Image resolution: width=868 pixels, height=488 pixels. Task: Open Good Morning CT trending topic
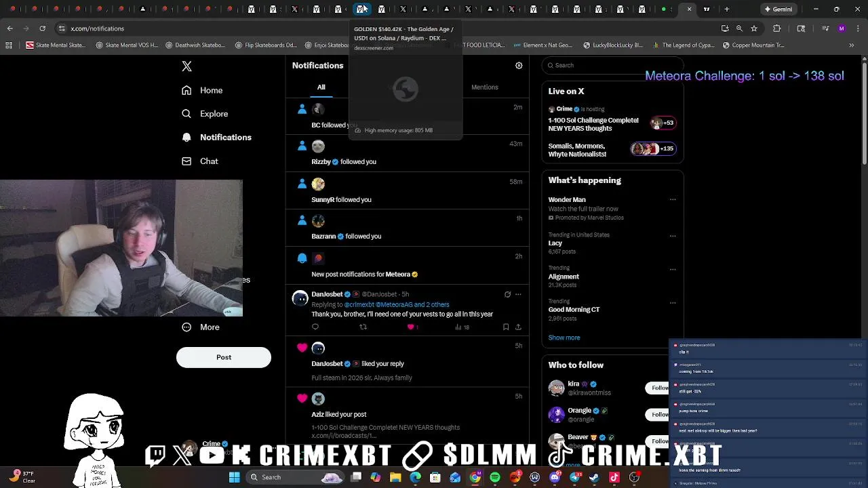click(612, 309)
